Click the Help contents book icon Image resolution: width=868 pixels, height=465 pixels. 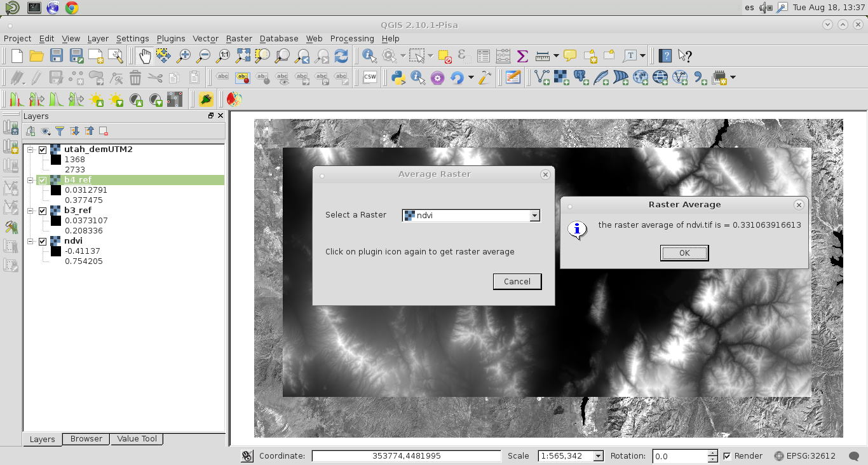665,56
